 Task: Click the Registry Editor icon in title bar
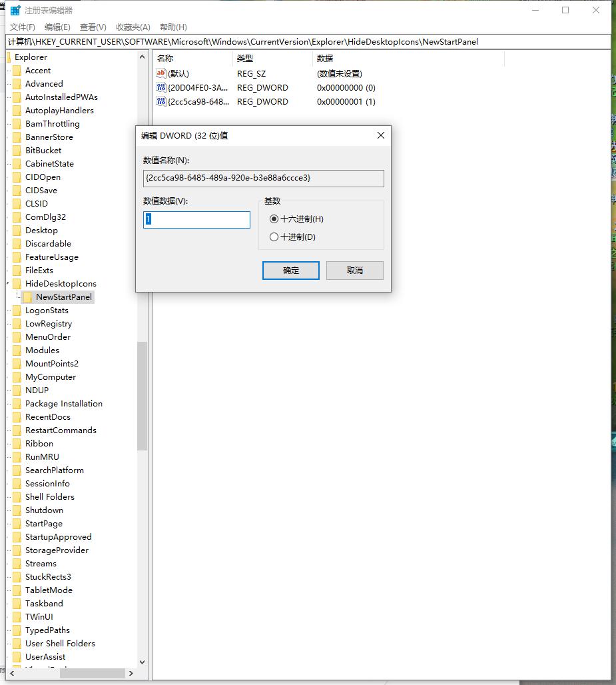coord(15,11)
